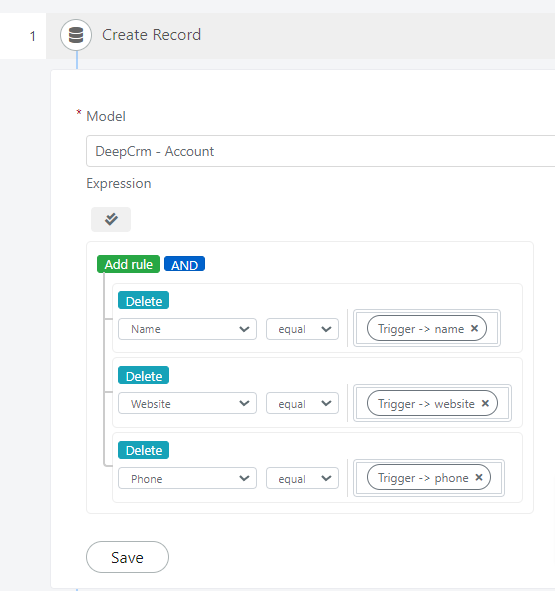The height and width of the screenshot is (591, 555).
Task: Select the Create Record step header
Action: pyautogui.click(x=300, y=36)
